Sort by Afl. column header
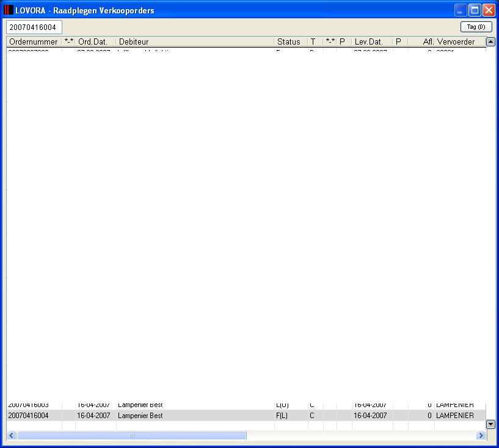This screenshot has width=499, height=448. pos(421,42)
